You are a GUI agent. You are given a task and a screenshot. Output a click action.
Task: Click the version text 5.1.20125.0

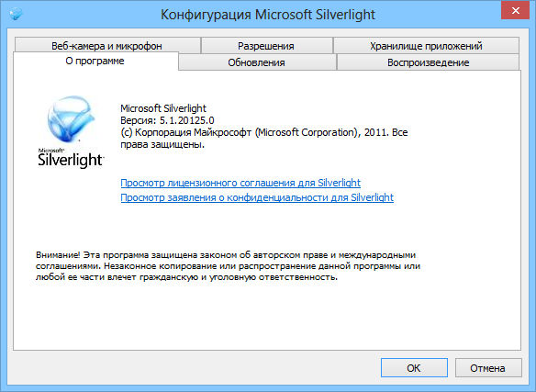[x=186, y=120]
